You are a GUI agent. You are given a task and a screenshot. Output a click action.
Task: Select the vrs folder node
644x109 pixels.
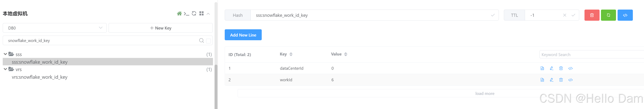(x=19, y=69)
